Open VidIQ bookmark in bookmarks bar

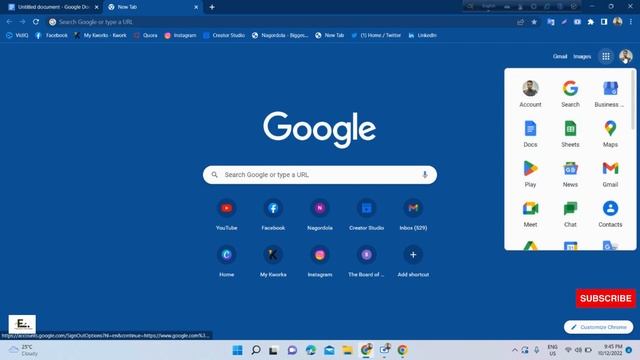(17, 36)
